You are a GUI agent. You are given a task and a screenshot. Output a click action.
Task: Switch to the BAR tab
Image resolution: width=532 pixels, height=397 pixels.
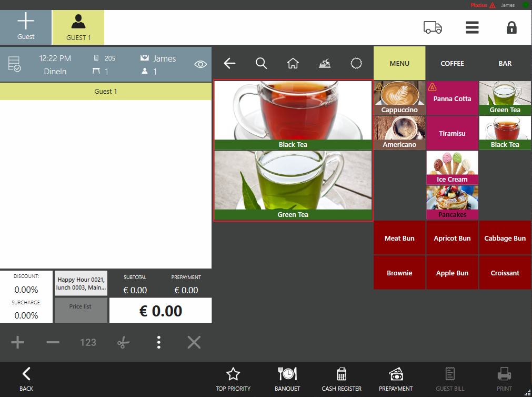click(x=505, y=63)
